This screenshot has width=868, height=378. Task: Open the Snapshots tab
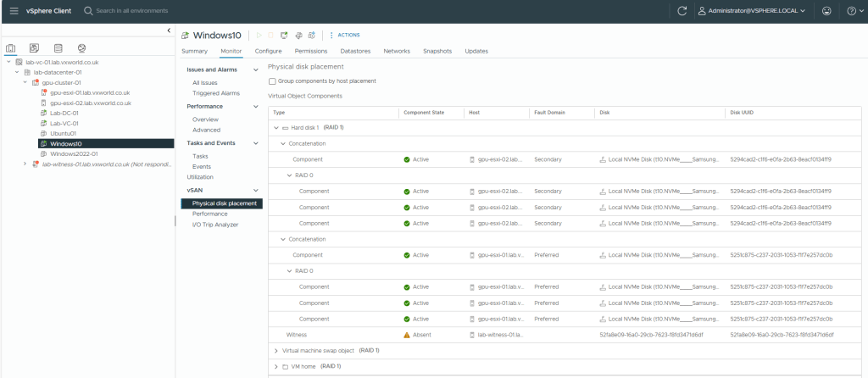pos(437,51)
